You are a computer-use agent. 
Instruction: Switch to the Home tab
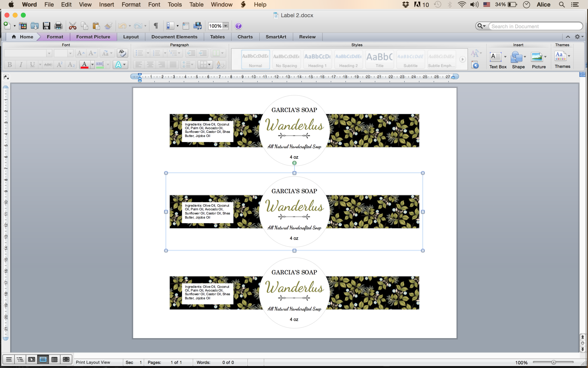coord(23,37)
